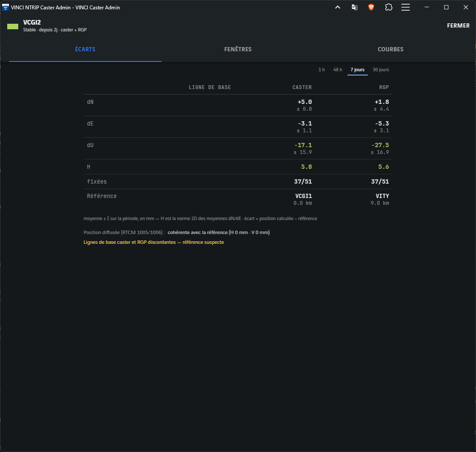The height and width of the screenshot is (452, 476).
Task: Minimize the VINCI Caster Admin window
Action: click(x=427, y=7)
